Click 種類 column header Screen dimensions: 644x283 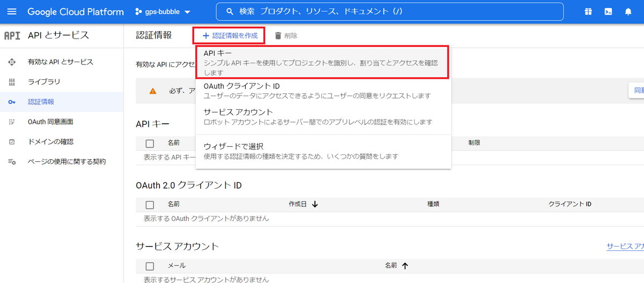[x=433, y=204]
